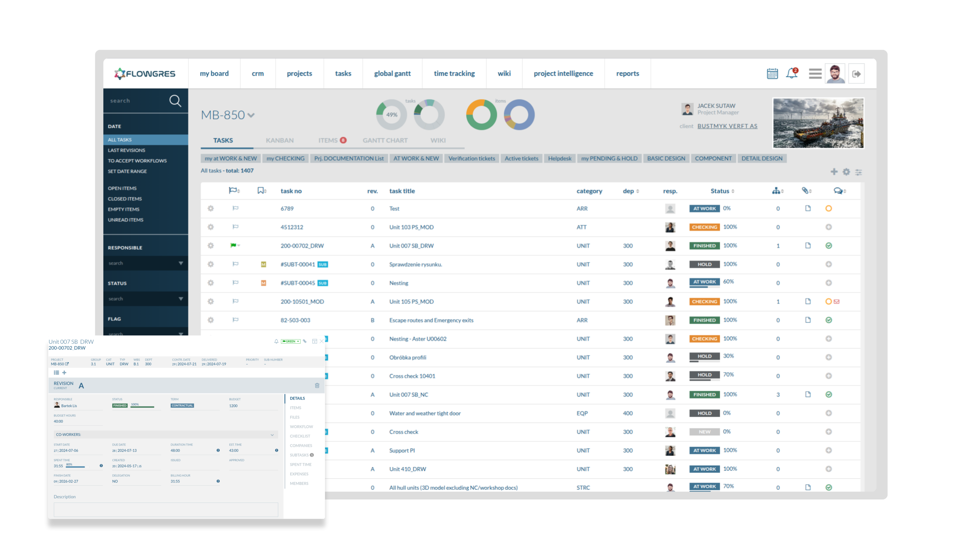The height and width of the screenshot is (550, 980).
Task: Expand the CO-WORKERS section
Action: (272, 435)
